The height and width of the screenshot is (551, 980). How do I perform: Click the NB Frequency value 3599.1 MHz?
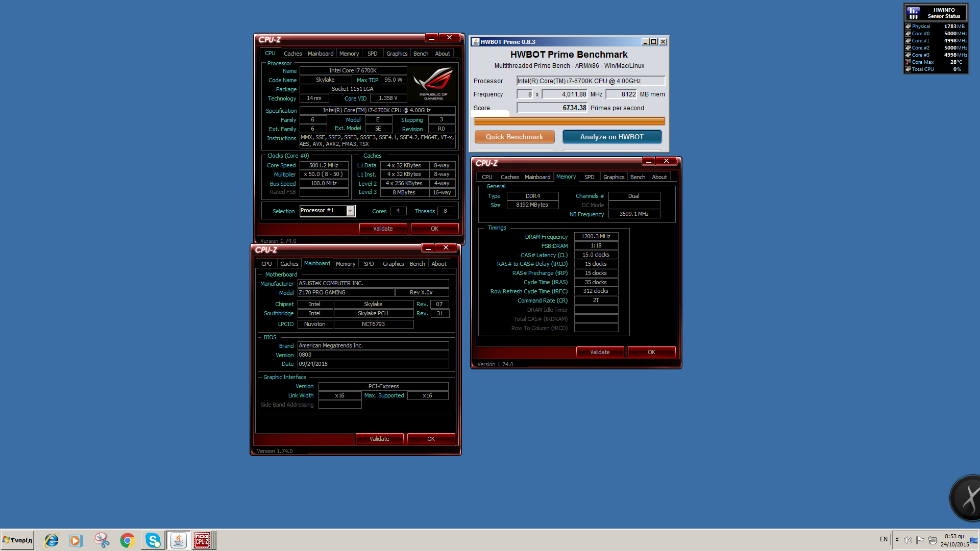coord(634,214)
